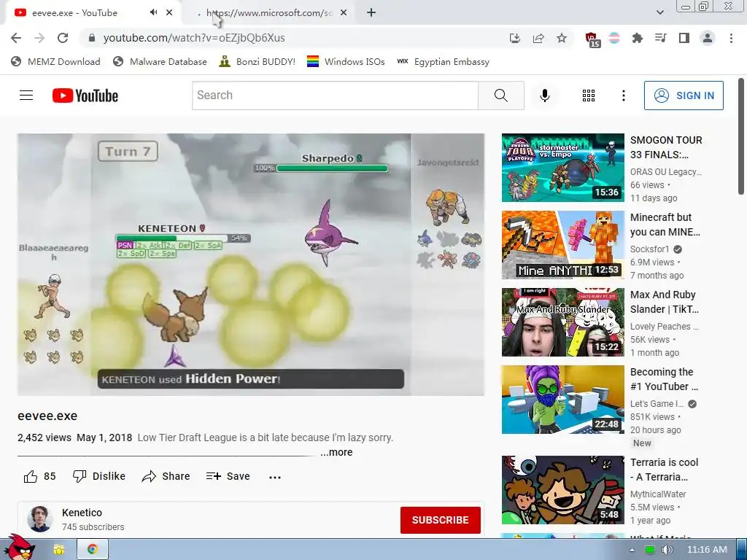This screenshot has height=560, width=747.
Task: Click the install app icon in address bar
Action: pos(515,38)
